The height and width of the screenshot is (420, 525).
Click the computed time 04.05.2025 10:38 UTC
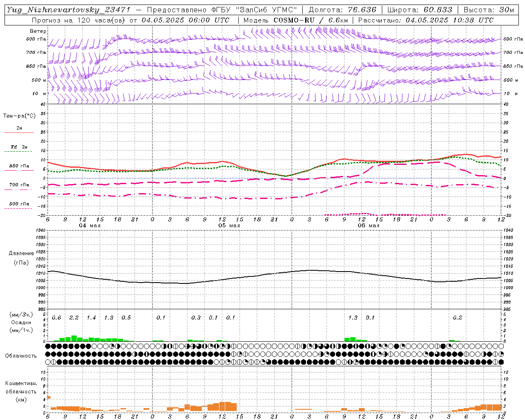pyautogui.click(x=450, y=20)
